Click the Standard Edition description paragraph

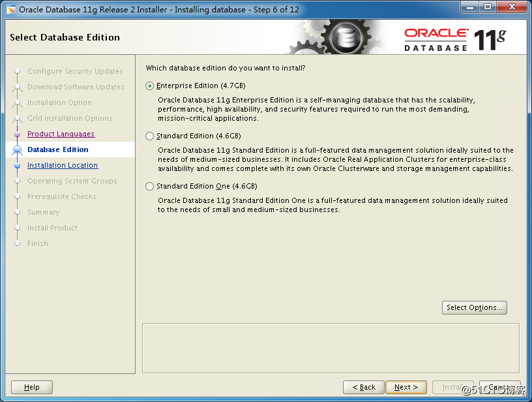tap(336, 160)
